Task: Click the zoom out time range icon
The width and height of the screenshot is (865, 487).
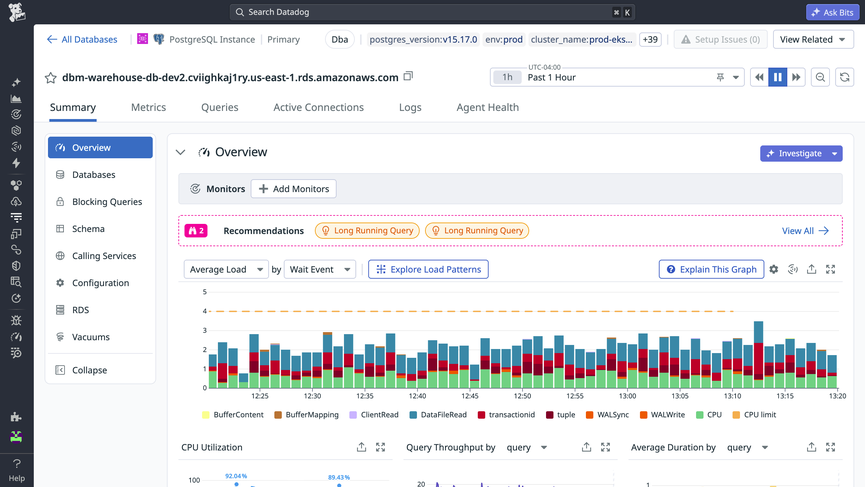Action: (x=820, y=77)
